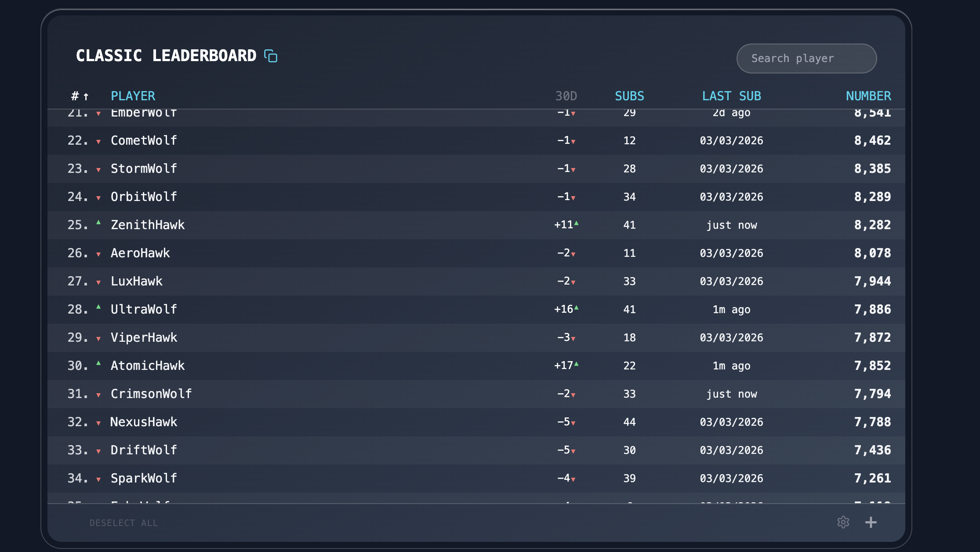Viewport: 980px width, 552px height.
Task: Select the PLAYER column header
Action: 133,96
